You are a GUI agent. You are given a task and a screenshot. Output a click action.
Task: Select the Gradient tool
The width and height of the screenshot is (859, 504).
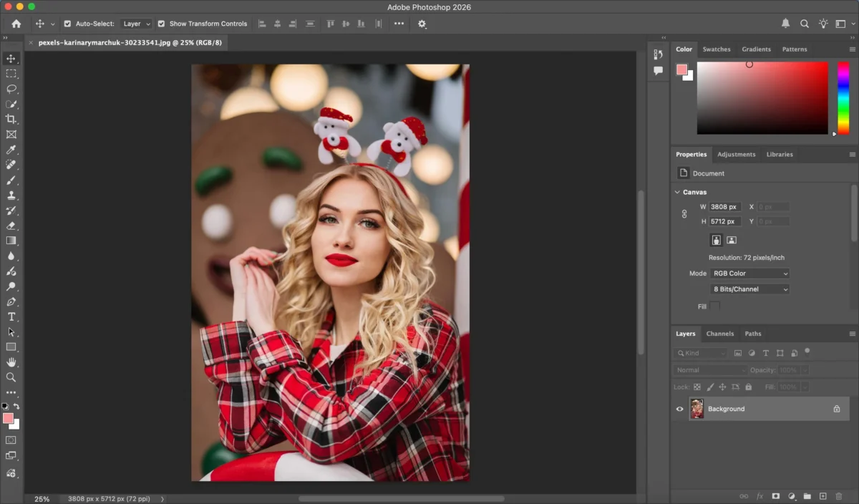tap(11, 241)
